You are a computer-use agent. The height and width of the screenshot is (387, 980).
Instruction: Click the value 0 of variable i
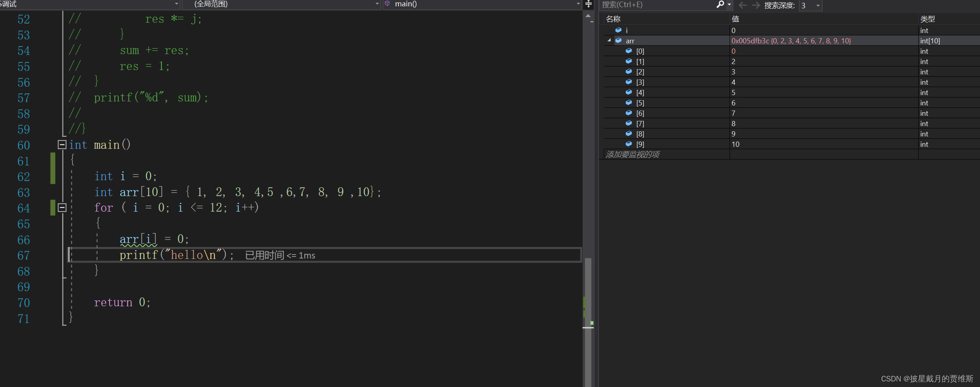coord(734,30)
